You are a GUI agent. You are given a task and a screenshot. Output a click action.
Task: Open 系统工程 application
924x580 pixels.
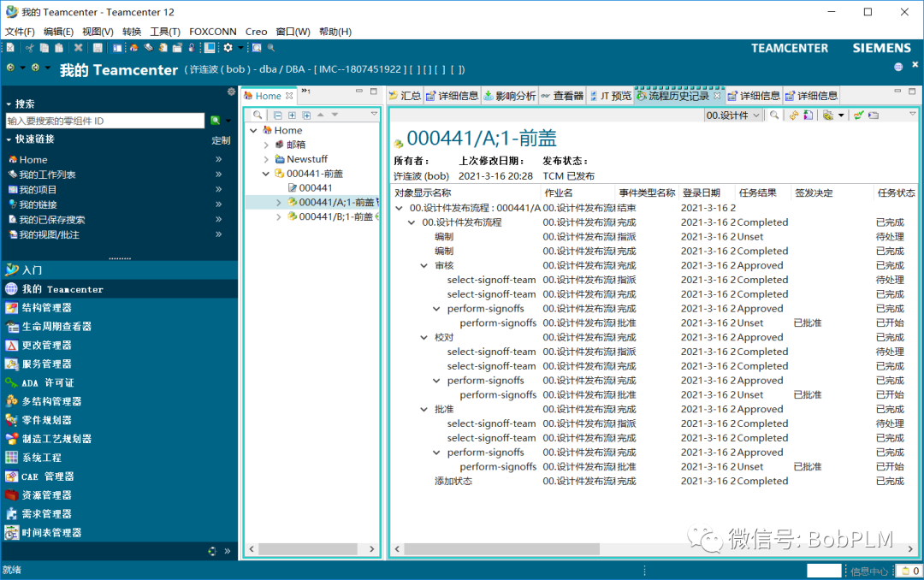pyautogui.click(x=120, y=458)
